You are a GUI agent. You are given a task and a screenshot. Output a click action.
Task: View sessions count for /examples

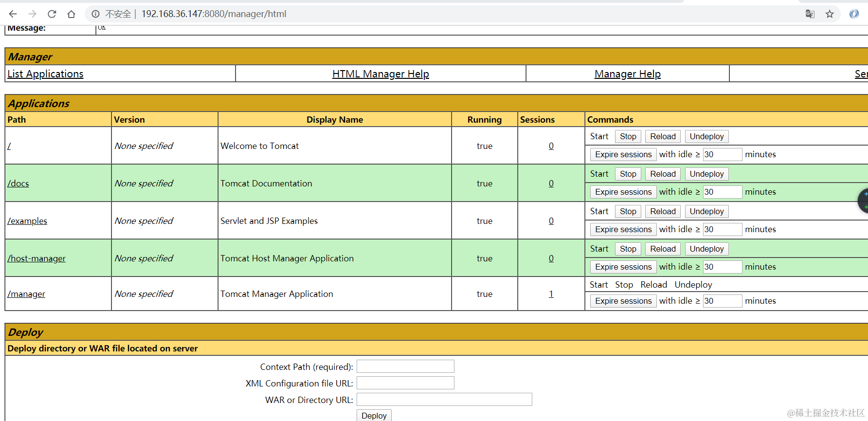click(x=551, y=221)
